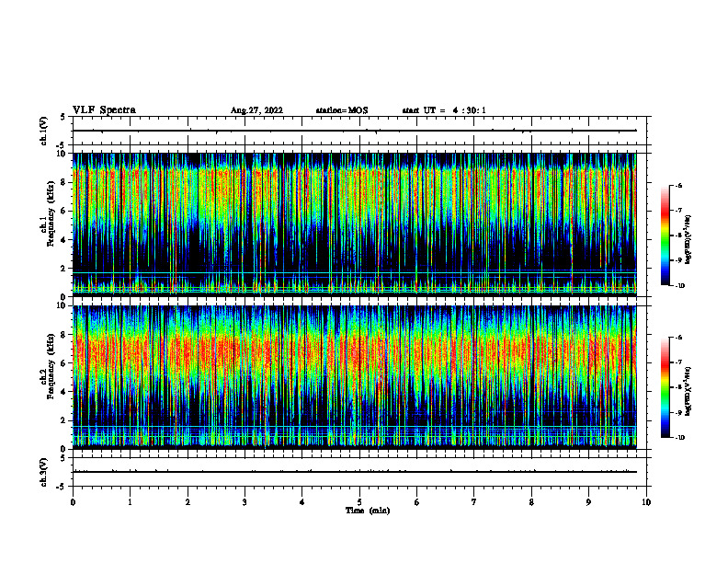Click the 4 kHz tick on ch.1 frequency axis
Screen dimensions: 728x563
tap(64, 240)
